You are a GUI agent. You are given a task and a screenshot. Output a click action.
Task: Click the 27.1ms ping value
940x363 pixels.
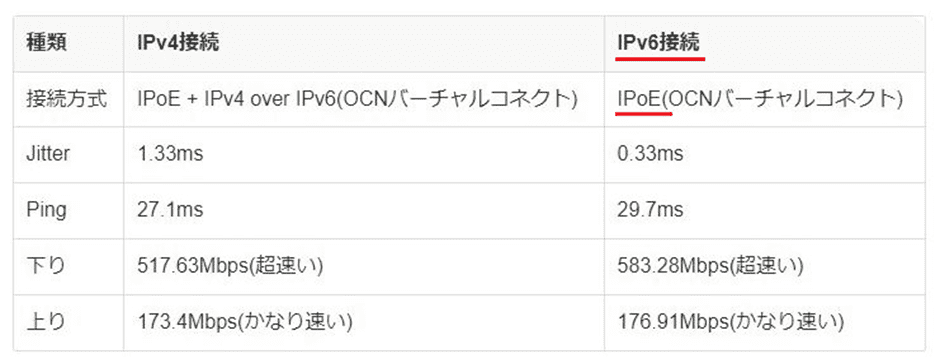(170, 210)
